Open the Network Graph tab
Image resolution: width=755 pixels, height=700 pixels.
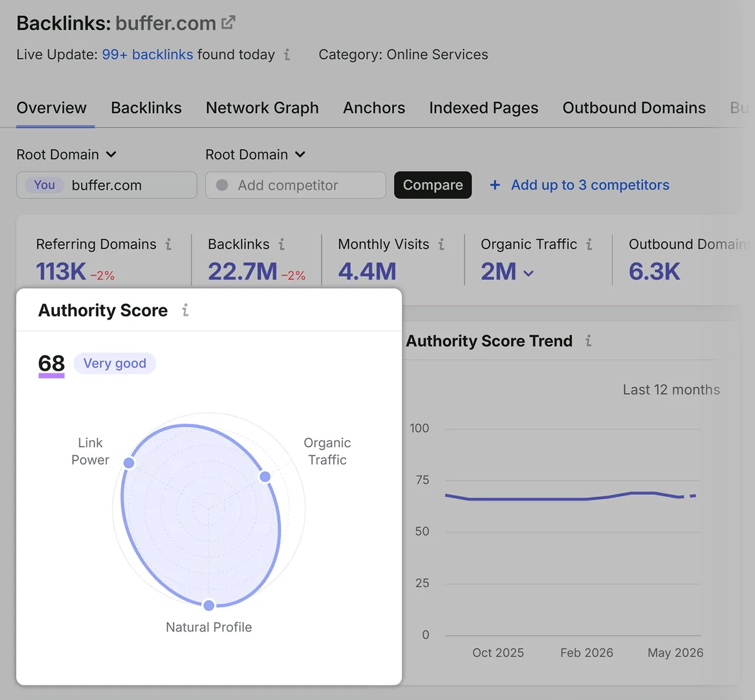pos(262,108)
